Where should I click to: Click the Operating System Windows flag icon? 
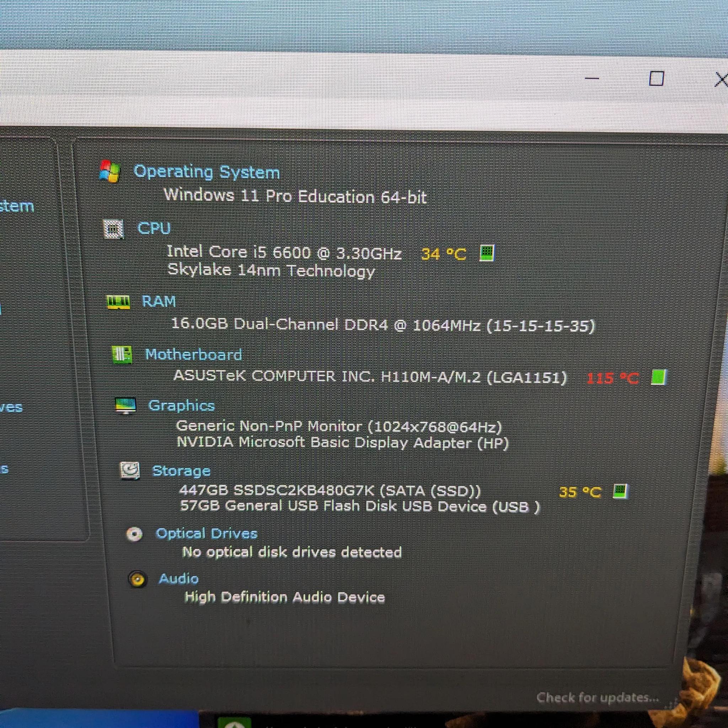[109, 171]
